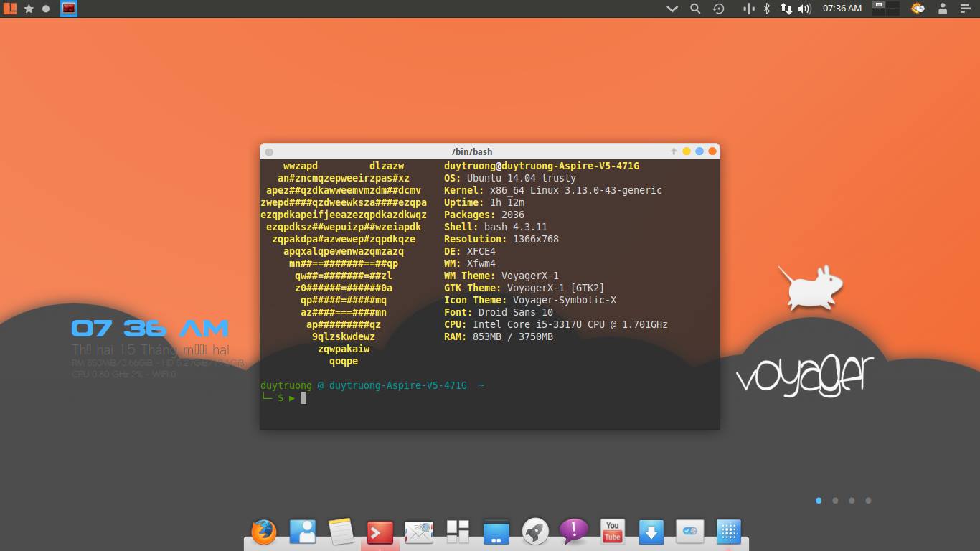Click the search magnifier in top panel

695,9
